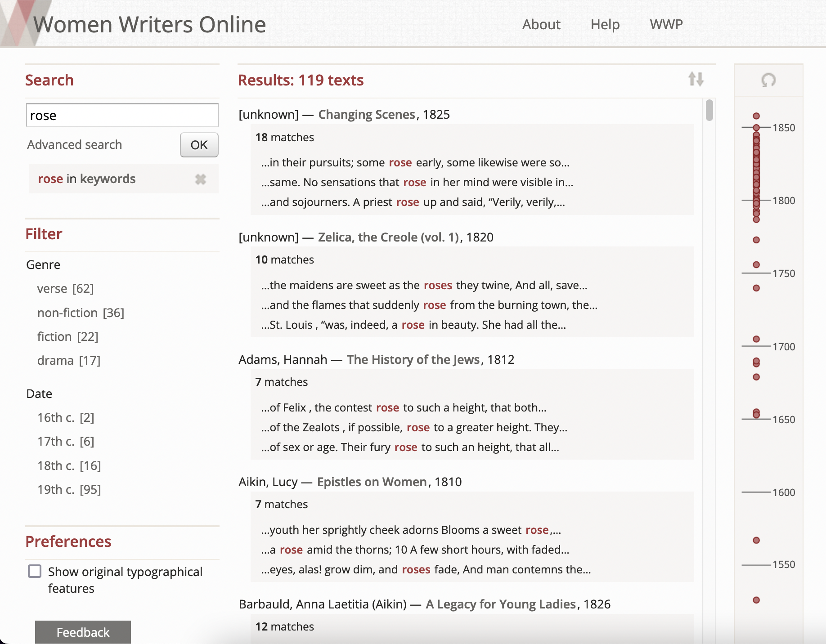826x644 pixels.
Task: Click snippet '...a priest rose up and said'
Action: 413,202
